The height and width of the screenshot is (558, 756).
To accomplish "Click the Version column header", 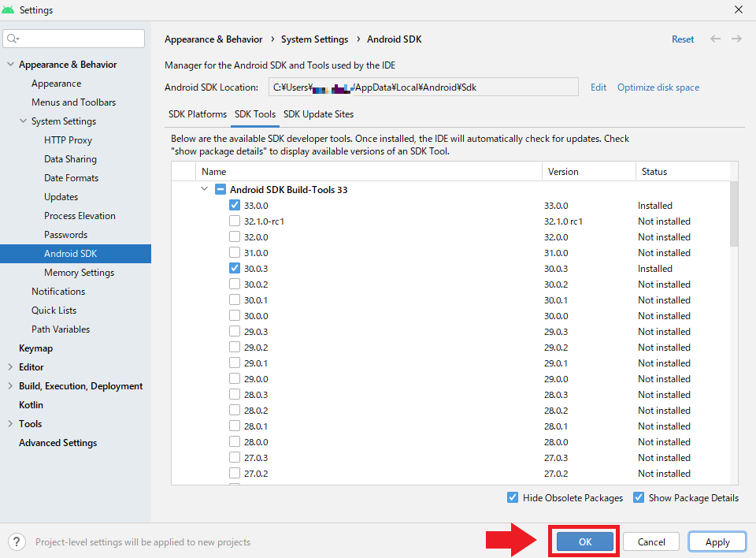I will (589, 171).
